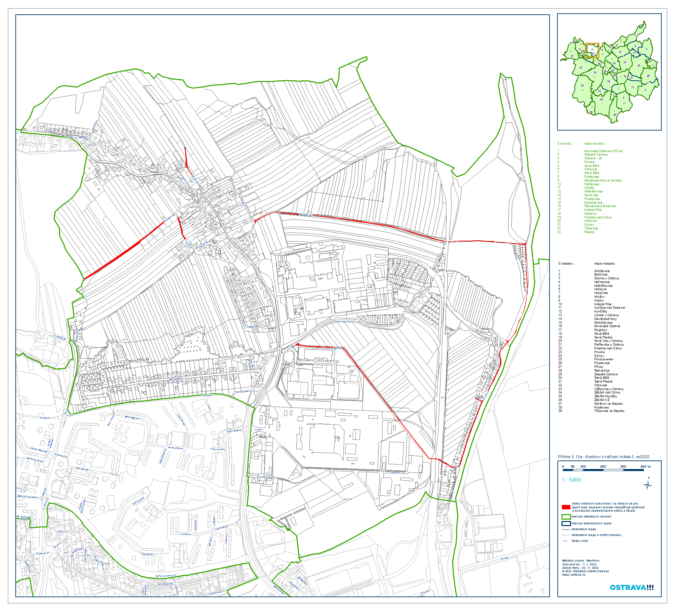Click the green district boundary legend box
This screenshot has width=676, height=616.
tap(566, 517)
